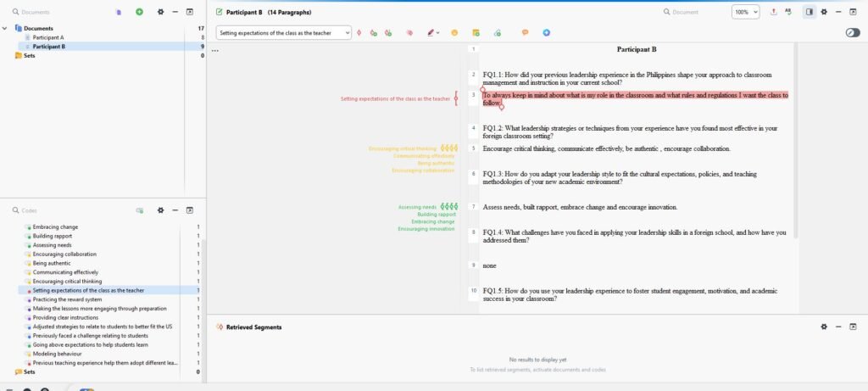Click the highlighter color coding pen icon
The width and height of the screenshot is (868, 391).
coord(431,33)
